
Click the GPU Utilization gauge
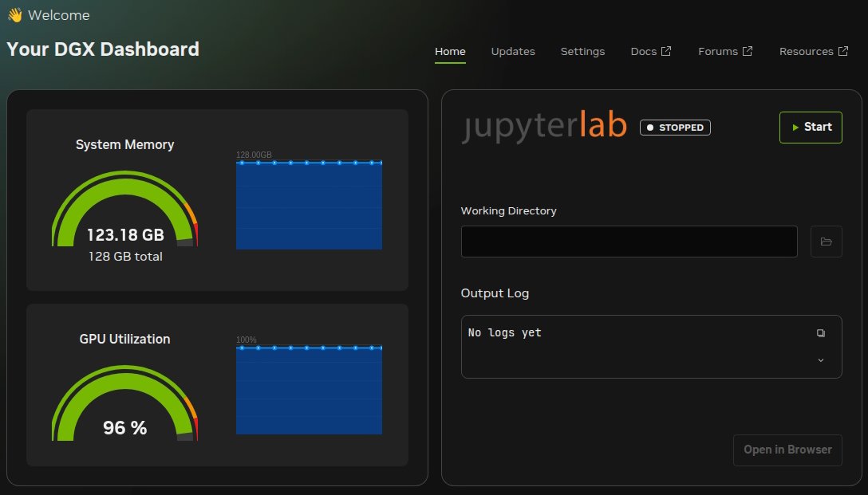124,403
